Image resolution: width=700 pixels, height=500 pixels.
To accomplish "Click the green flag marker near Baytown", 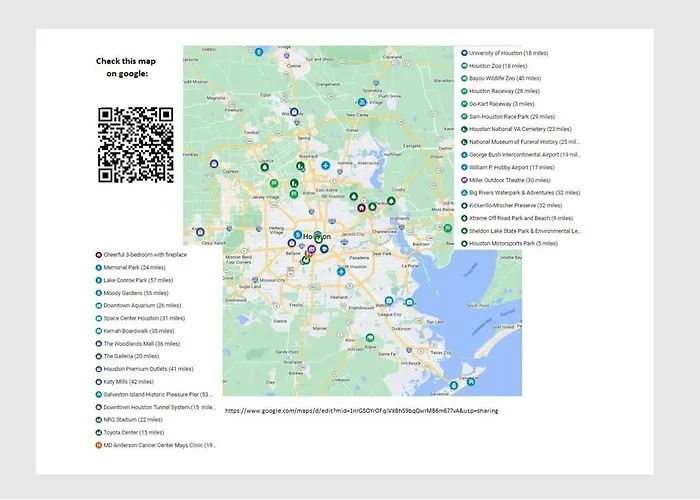I will pos(448,228).
